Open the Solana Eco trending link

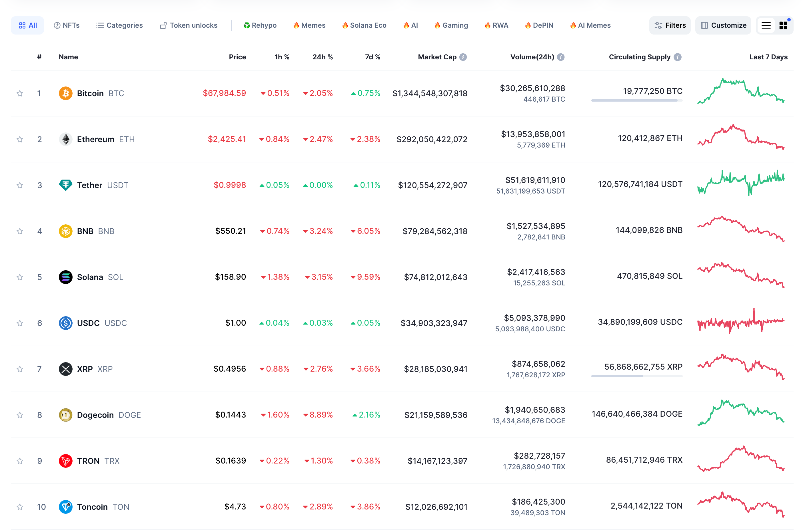click(364, 25)
